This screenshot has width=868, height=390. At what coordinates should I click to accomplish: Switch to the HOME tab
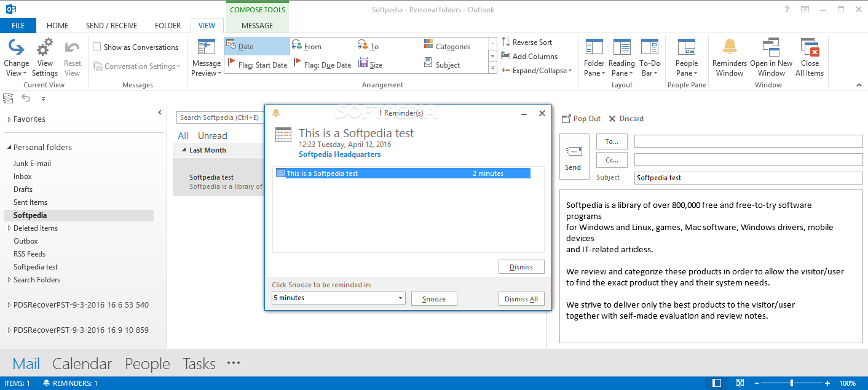[58, 26]
